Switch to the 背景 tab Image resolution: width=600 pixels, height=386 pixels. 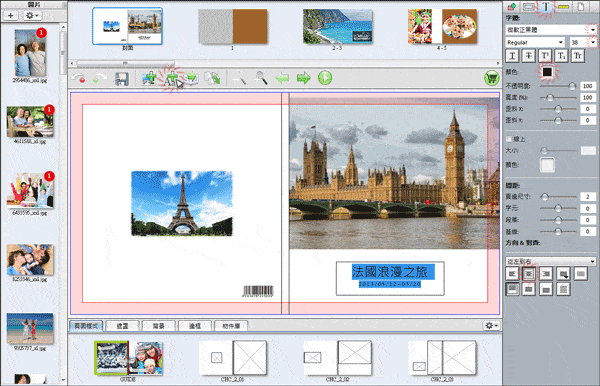point(158,326)
